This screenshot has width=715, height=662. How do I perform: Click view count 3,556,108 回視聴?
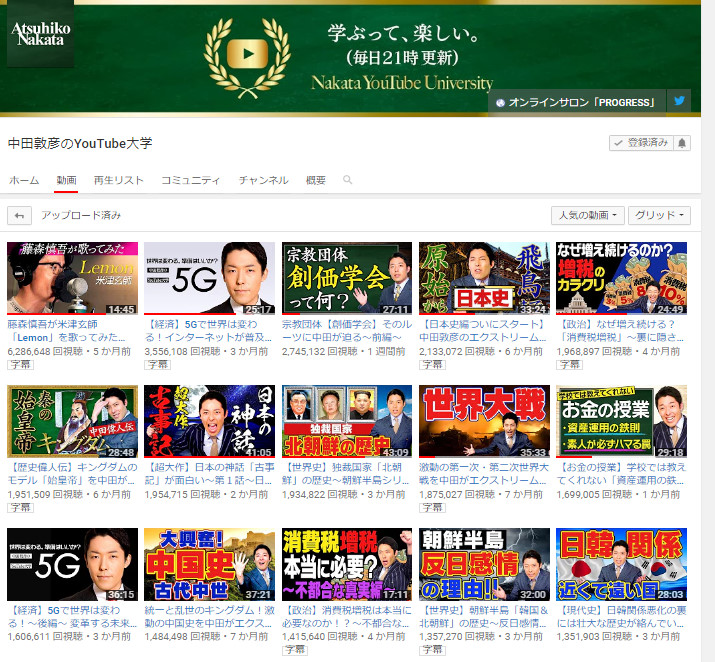click(x=182, y=352)
